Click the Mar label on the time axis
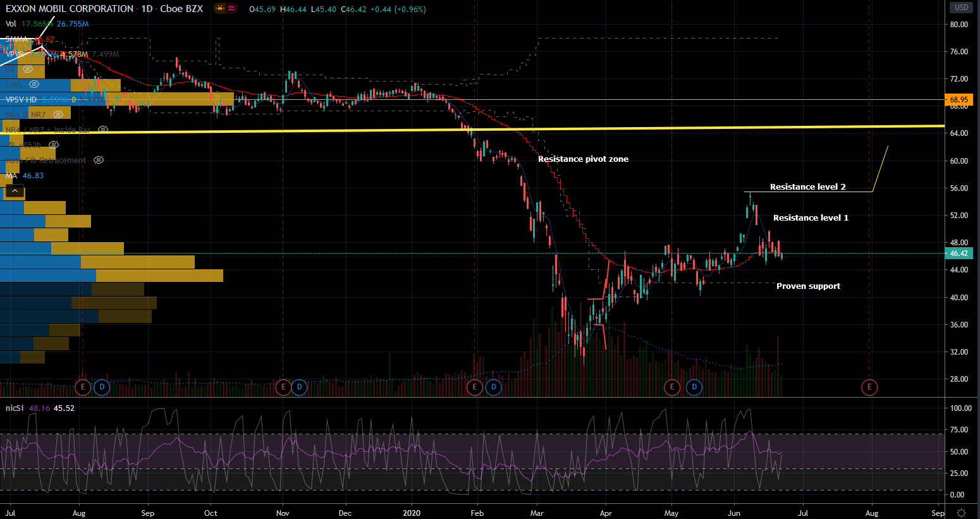Image resolution: width=980 pixels, height=519 pixels. click(537, 513)
